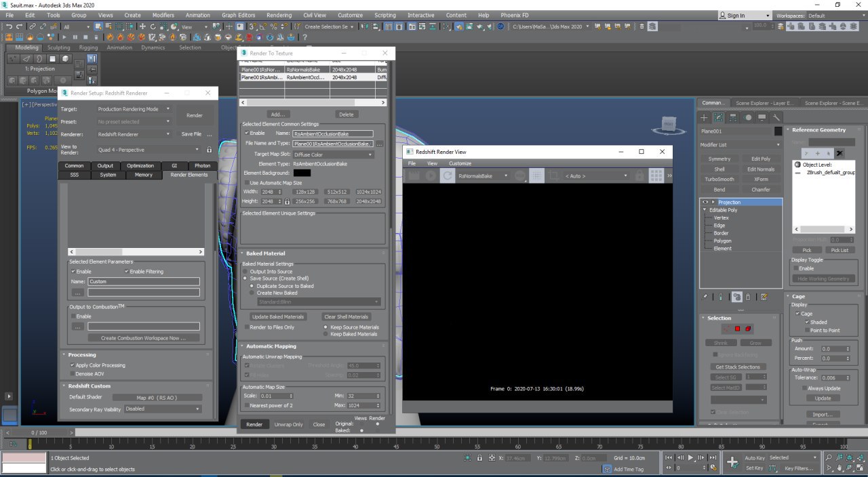Open the Graph Editors menu
This screenshot has height=477, width=868.
[x=238, y=15]
